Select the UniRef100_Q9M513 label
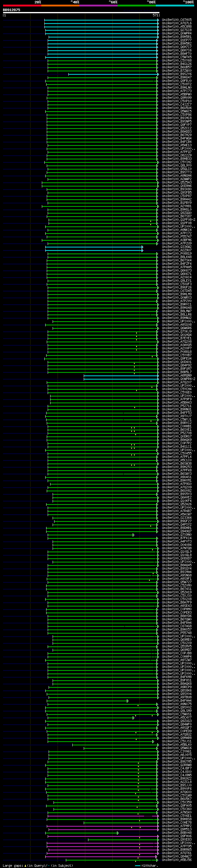Viewport: 197px width, 868px height. coord(177,830)
